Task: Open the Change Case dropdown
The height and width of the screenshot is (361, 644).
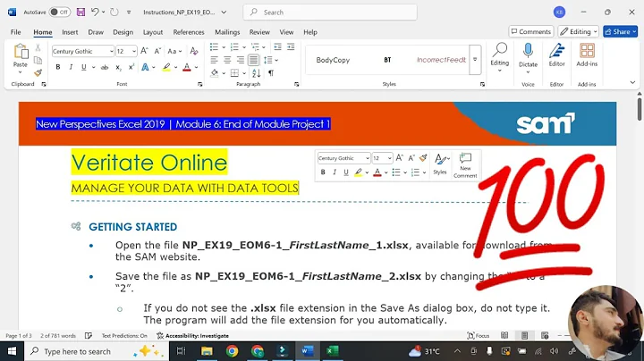Action: (174, 51)
